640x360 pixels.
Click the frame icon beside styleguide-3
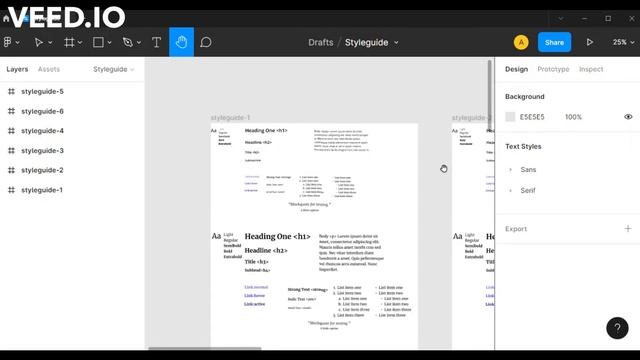(x=11, y=151)
